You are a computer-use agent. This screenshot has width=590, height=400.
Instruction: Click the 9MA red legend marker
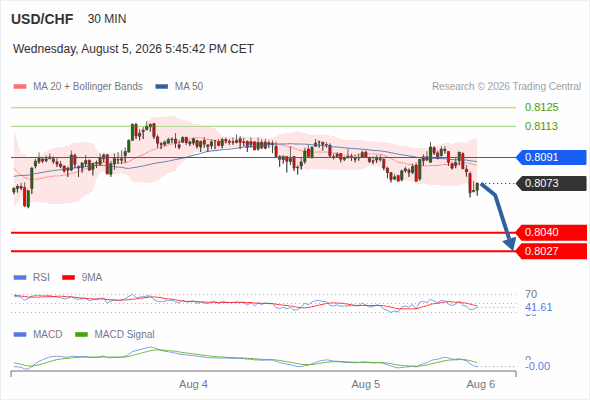pyautogui.click(x=68, y=278)
